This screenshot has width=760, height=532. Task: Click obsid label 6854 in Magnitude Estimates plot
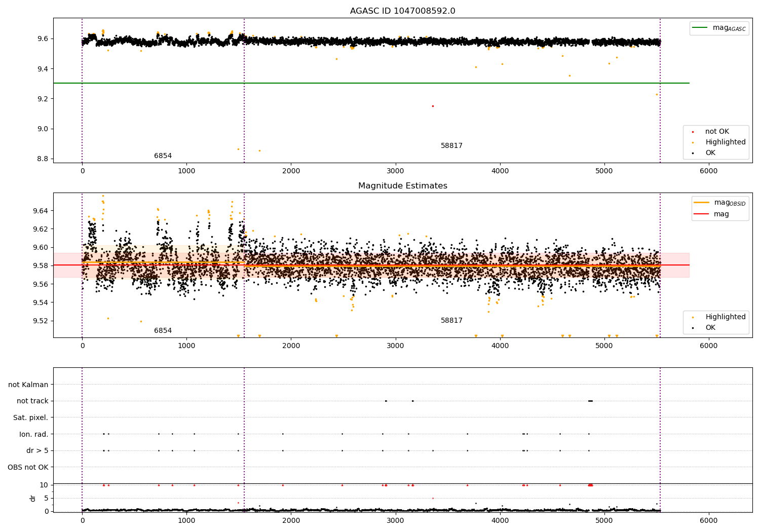tap(163, 331)
